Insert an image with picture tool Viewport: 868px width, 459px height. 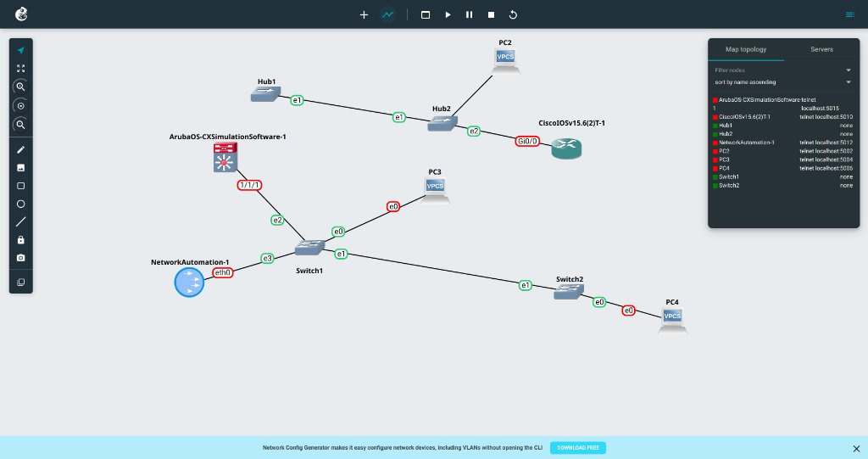pos(21,167)
